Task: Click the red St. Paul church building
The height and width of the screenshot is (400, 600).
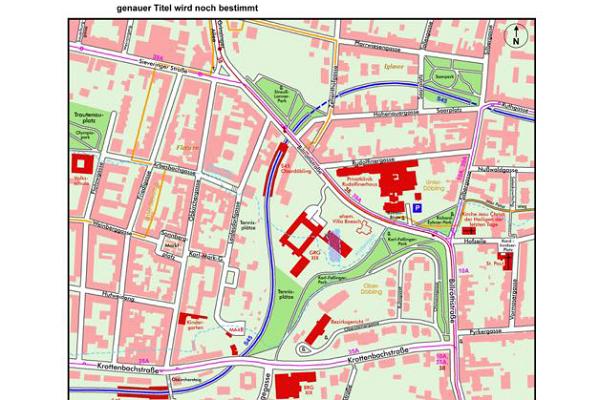Action: [505, 261]
